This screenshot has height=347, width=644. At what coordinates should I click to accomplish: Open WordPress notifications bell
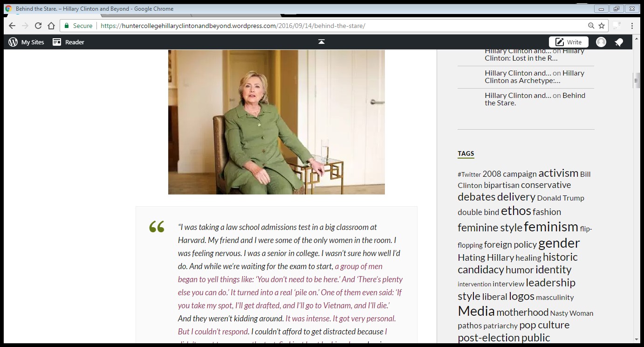pos(619,42)
